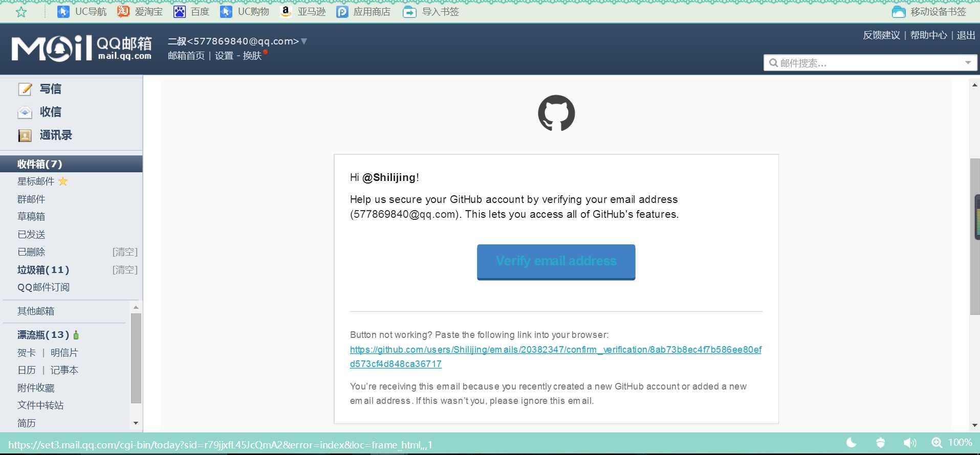Image resolution: width=980 pixels, height=455 pixels.
Task: Open 垃圾箱(11) spam folder
Action: (43, 269)
